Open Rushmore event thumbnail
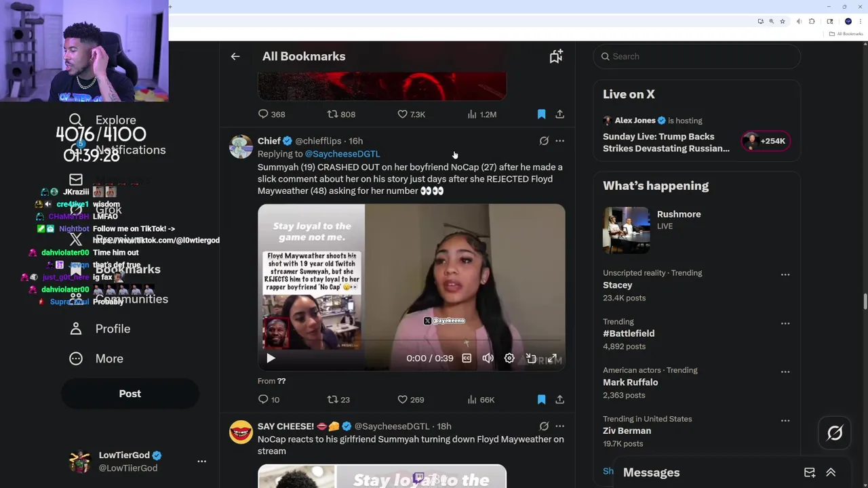This screenshot has width=868, height=488. click(626, 230)
